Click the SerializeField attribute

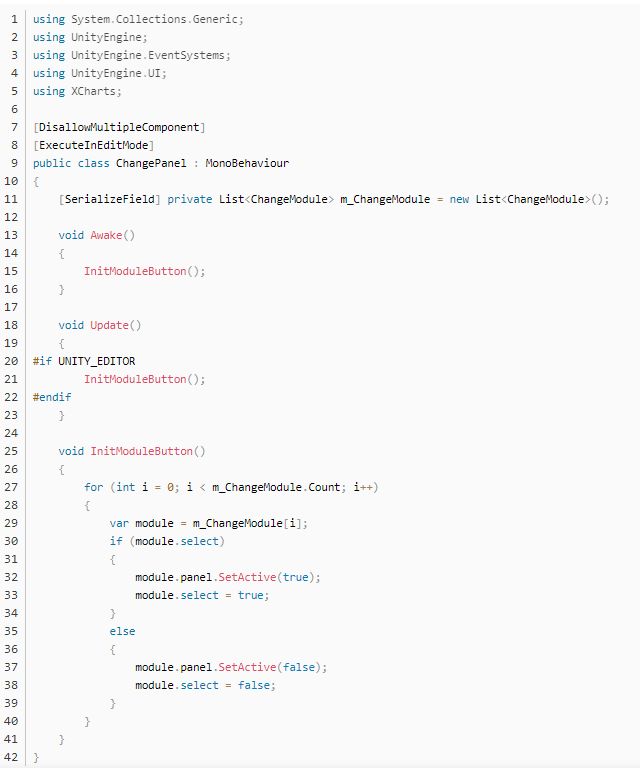[x=109, y=199]
